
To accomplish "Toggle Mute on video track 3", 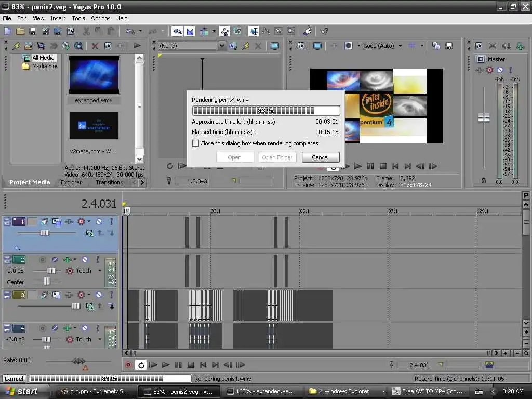I will tap(99, 295).
